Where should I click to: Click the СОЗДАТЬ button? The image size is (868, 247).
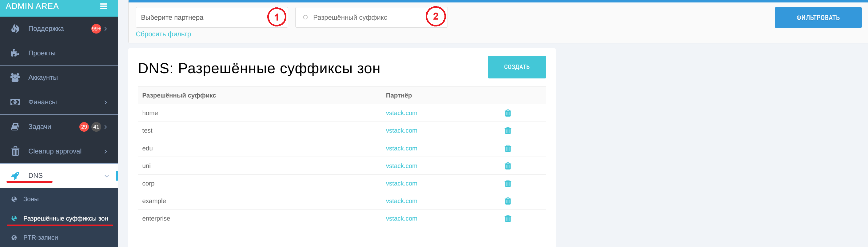(516, 67)
